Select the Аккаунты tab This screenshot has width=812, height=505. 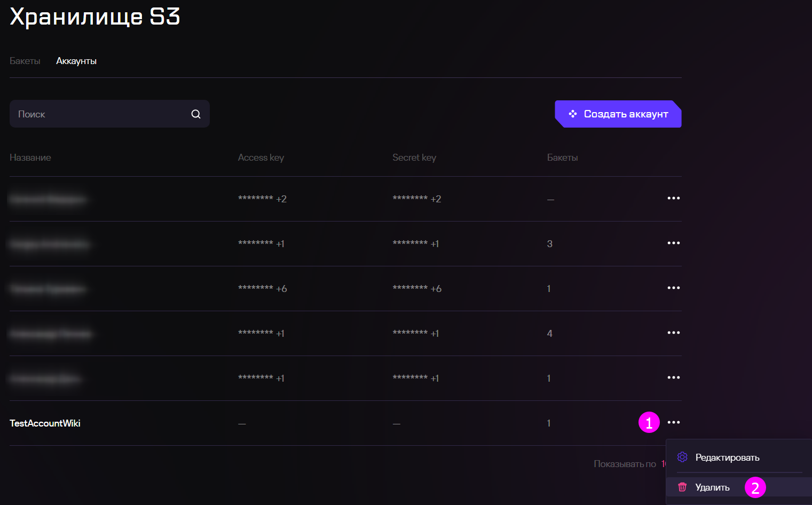click(76, 61)
